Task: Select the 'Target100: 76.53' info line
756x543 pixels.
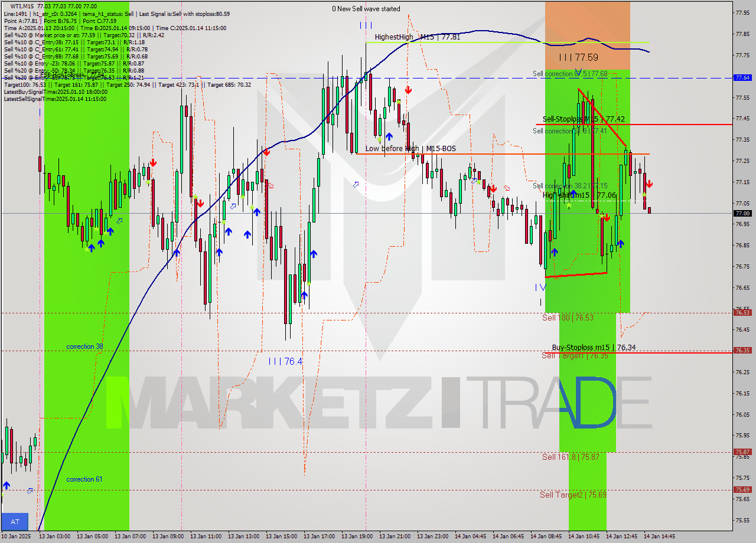Action: tap(128, 85)
